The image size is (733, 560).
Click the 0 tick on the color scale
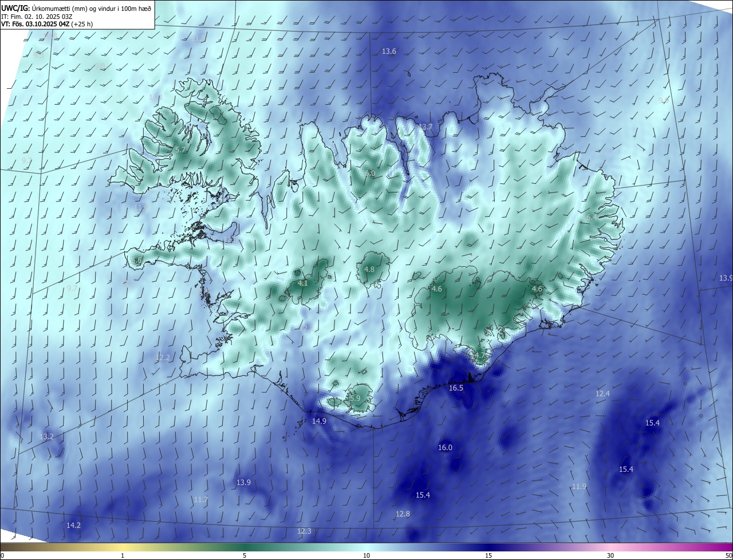[x=2, y=555]
